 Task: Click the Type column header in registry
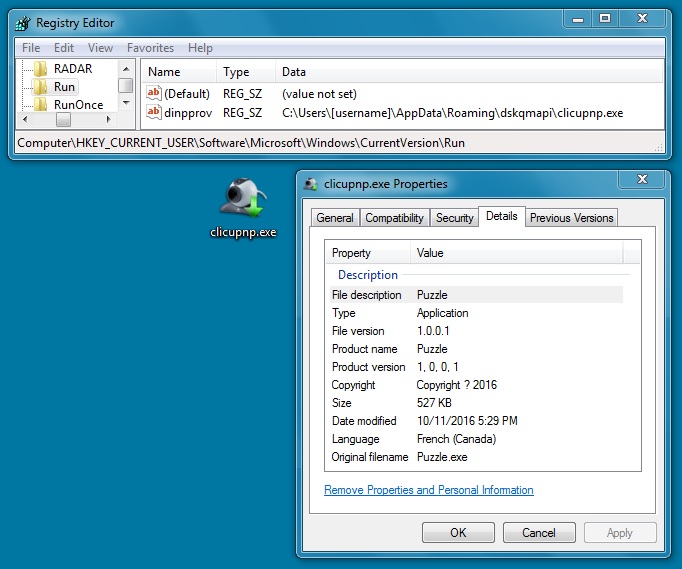click(246, 72)
